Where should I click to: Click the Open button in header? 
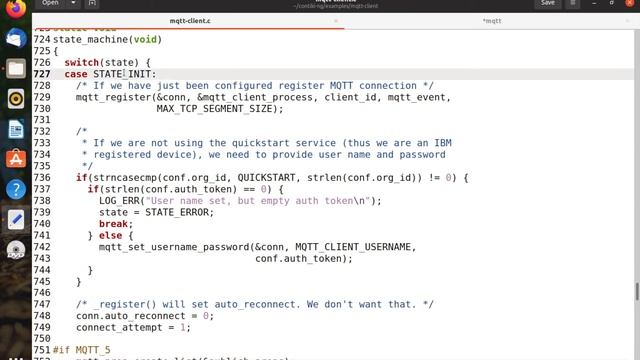(x=50, y=3)
